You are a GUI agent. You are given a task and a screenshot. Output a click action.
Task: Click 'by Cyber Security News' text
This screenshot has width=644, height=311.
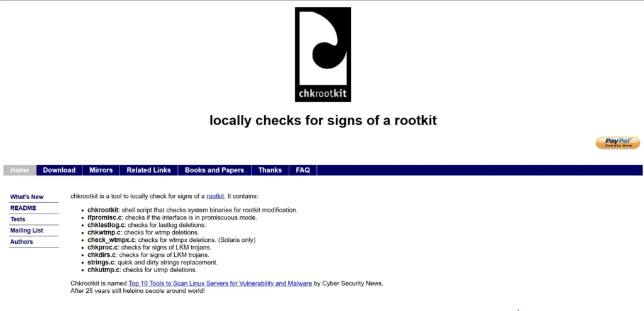pos(348,283)
